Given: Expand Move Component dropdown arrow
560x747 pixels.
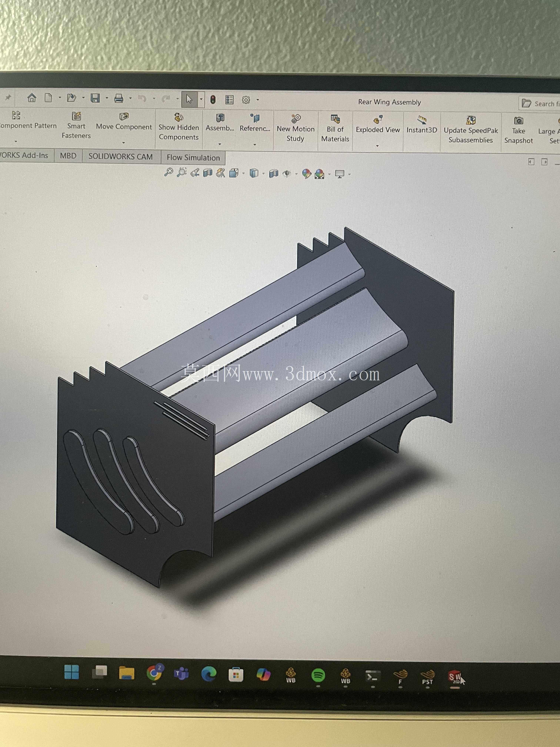Looking at the screenshot, I should coord(124,142).
